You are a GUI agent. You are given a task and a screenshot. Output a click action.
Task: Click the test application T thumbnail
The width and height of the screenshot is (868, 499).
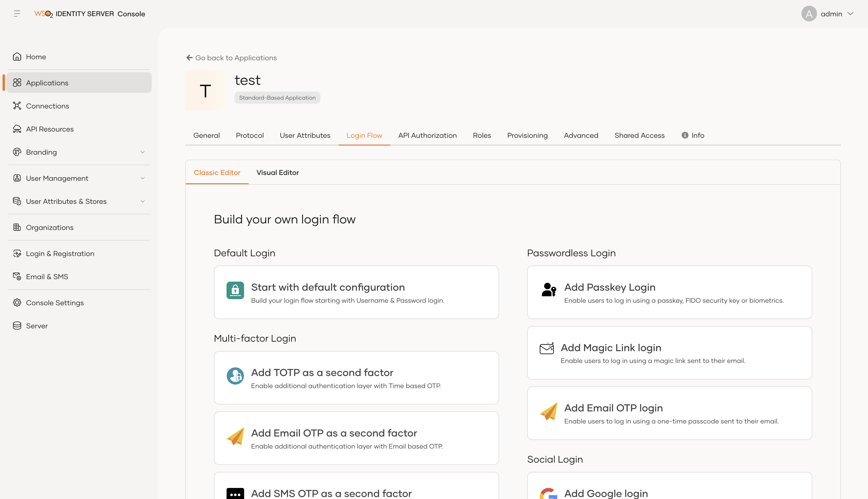[205, 90]
